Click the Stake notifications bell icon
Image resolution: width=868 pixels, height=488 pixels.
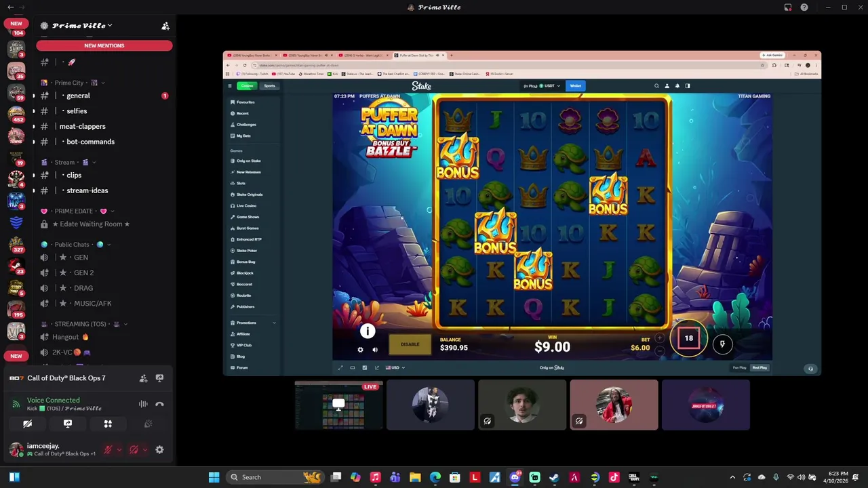point(677,86)
